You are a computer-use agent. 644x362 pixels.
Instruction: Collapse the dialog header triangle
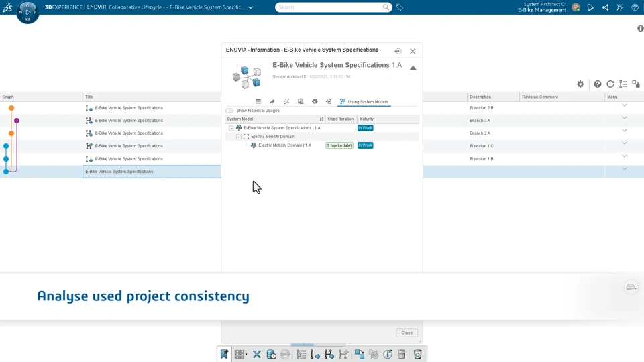413,68
